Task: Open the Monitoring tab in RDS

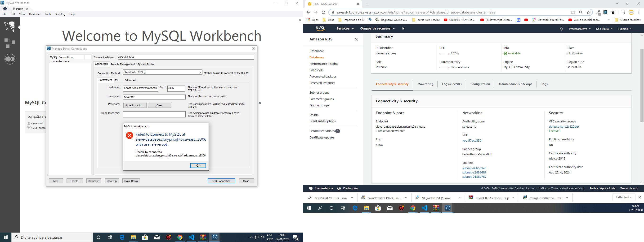Action: 425,84
